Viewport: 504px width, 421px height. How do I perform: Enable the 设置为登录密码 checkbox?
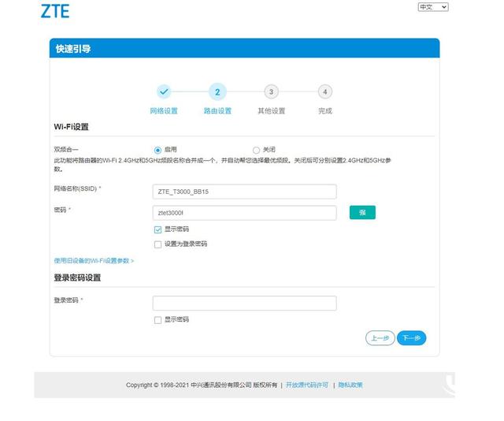coord(157,244)
